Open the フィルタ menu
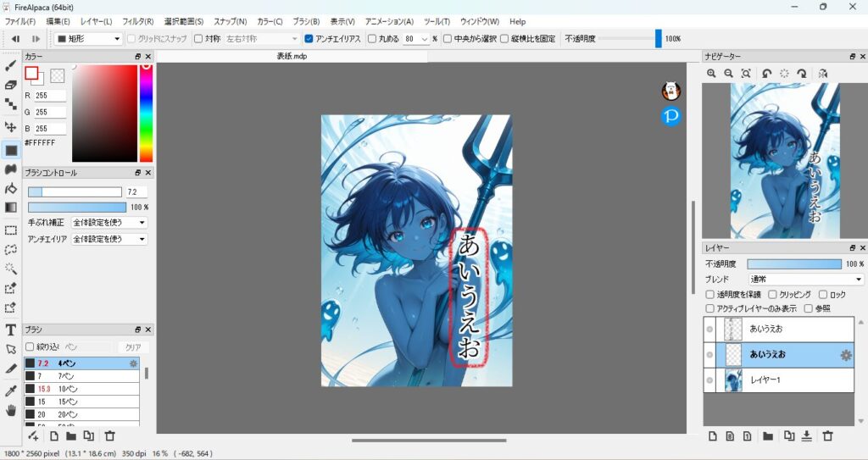Image resolution: width=868 pixels, height=460 pixels. coord(138,21)
